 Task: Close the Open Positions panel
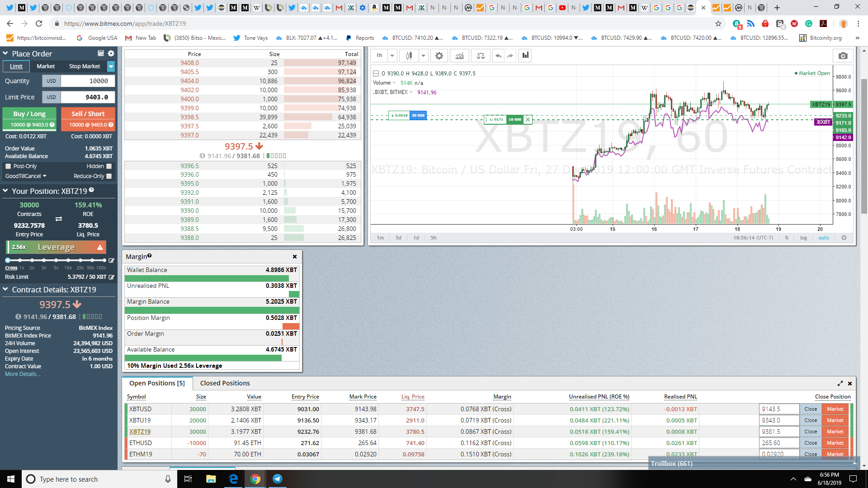(x=850, y=383)
